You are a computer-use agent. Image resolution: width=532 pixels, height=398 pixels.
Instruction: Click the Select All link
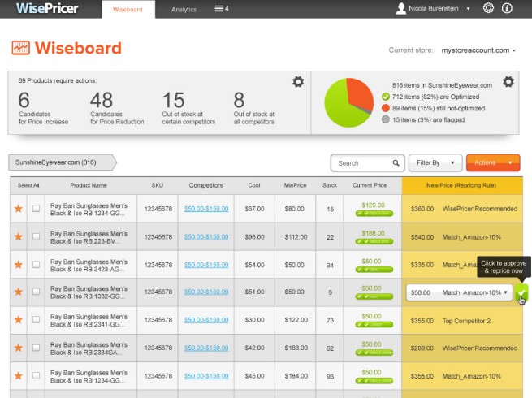pos(28,185)
